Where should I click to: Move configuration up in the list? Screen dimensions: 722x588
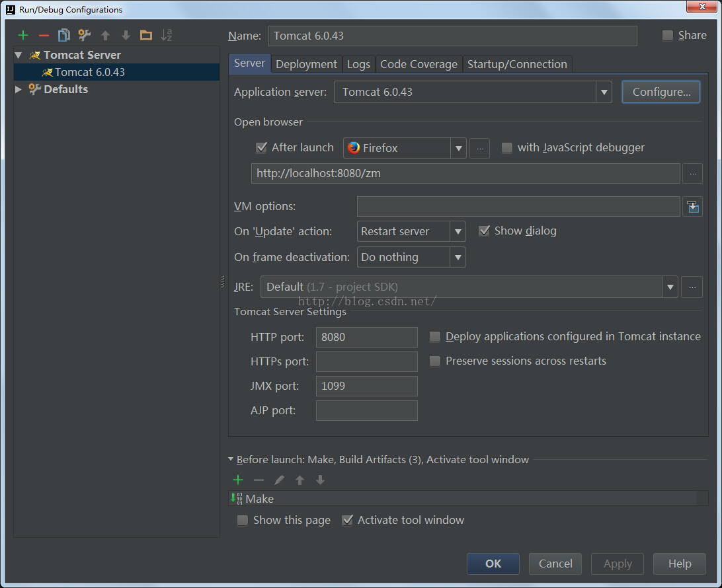[105, 36]
